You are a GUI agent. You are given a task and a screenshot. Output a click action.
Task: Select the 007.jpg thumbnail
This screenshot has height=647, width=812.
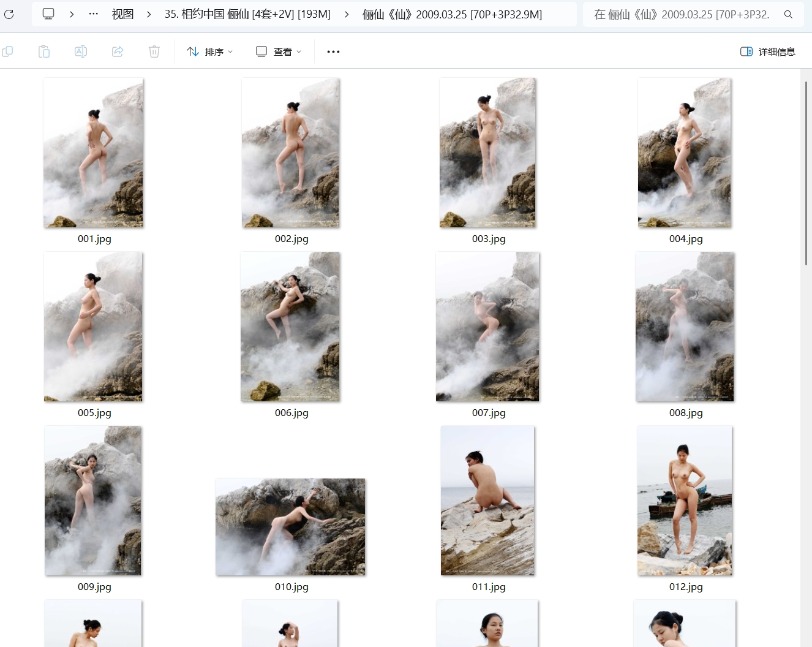pos(487,327)
